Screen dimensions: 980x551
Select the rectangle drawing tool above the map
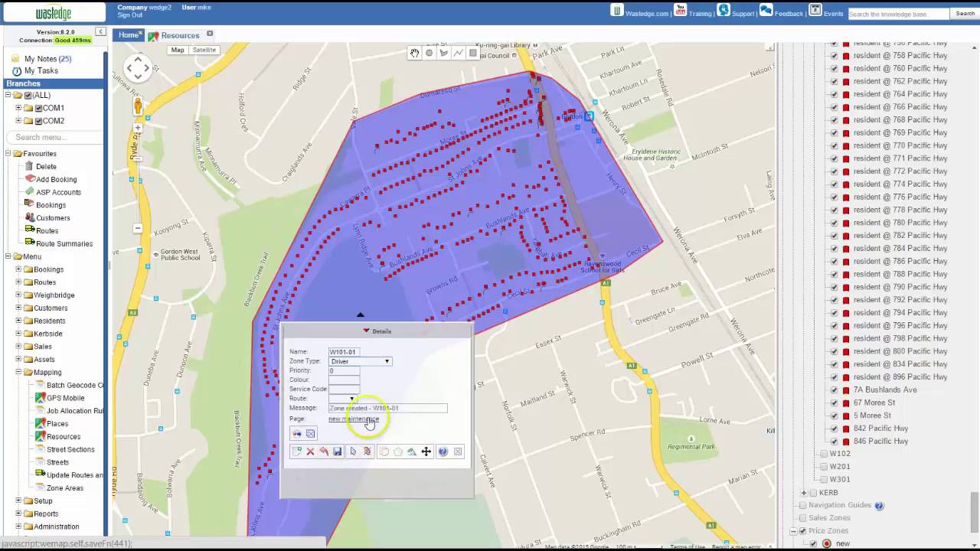tap(472, 53)
